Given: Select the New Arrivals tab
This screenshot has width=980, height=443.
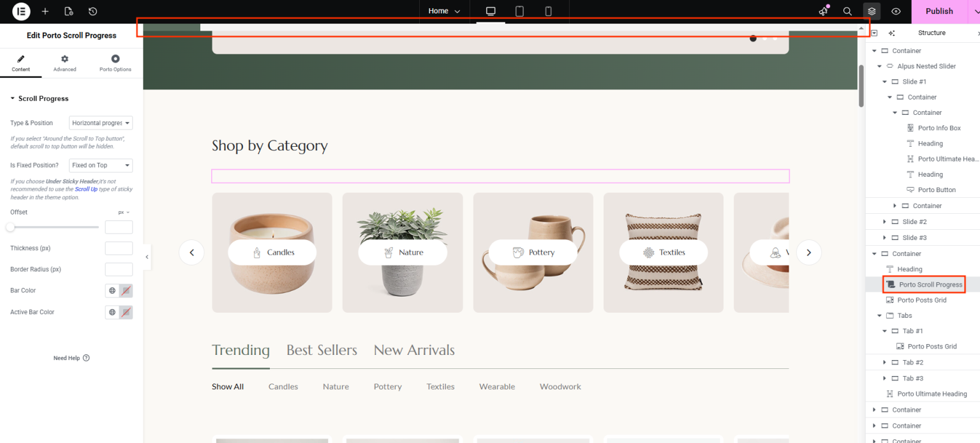Looking at the screenshot, I should pyautogui.click(x=414, y=350).
